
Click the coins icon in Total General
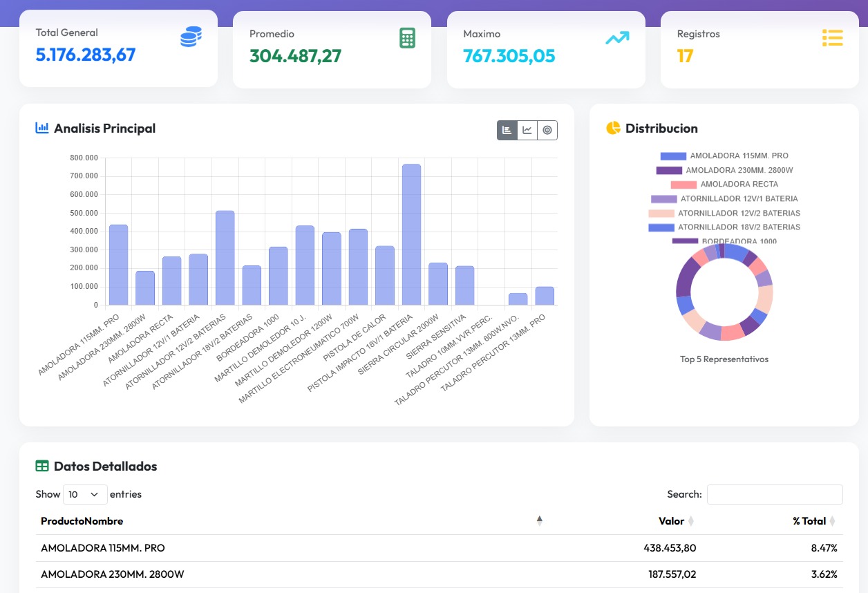coord(191,37)
